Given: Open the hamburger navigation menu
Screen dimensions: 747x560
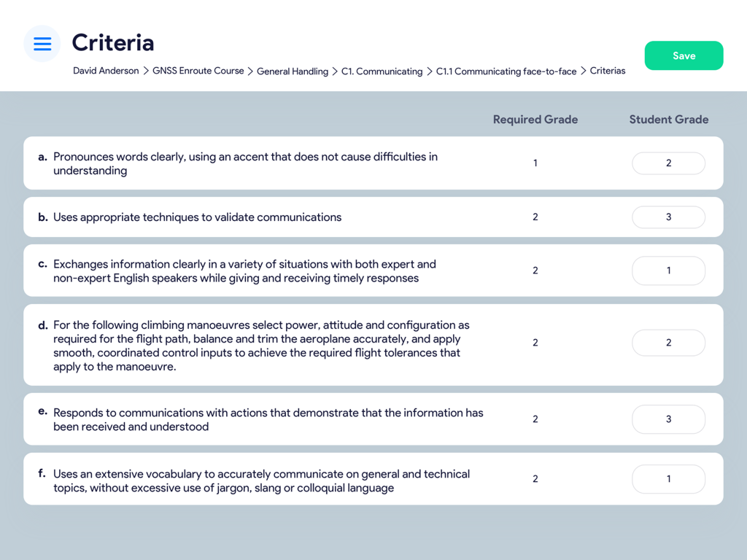Looking at the screenshot, I should point(42,44).
